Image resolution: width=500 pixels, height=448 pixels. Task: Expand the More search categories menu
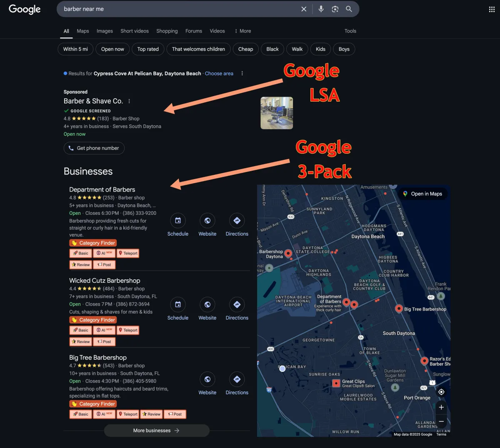(x=242, y=31)
